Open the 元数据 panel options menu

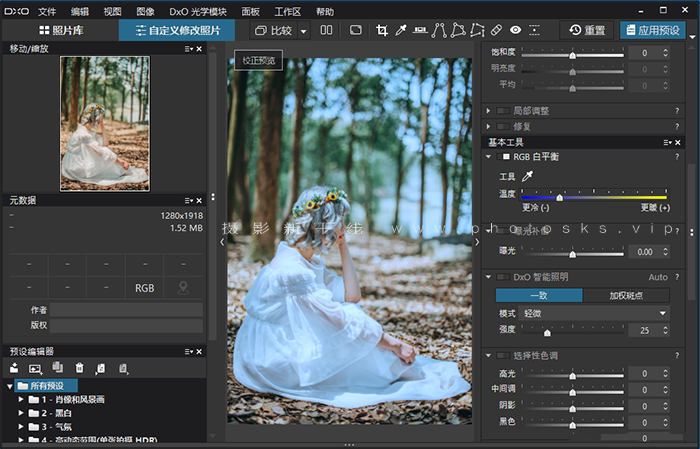tap(189, 201)
